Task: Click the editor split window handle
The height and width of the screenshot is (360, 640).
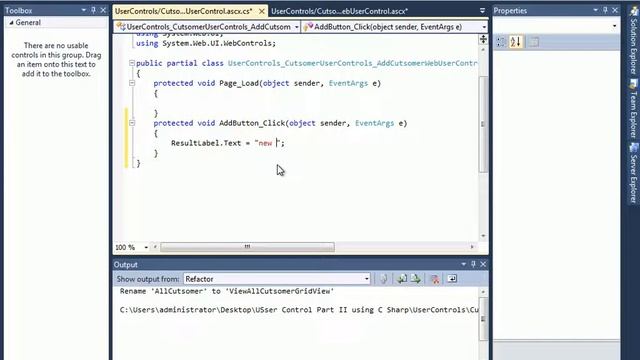Action: click(x=483, y=39)
